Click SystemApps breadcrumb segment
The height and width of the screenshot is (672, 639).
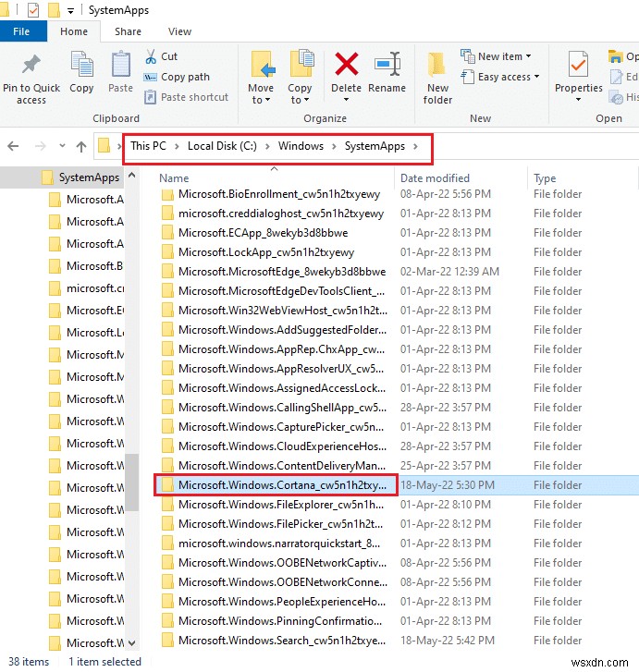[x=375, y=146]
